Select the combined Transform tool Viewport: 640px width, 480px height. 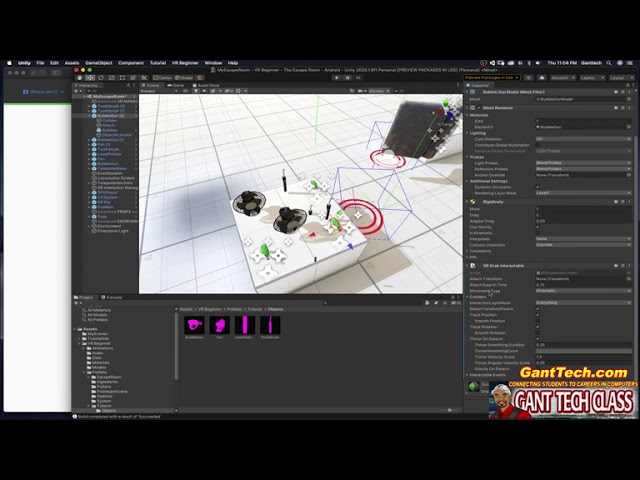point(133,78)
